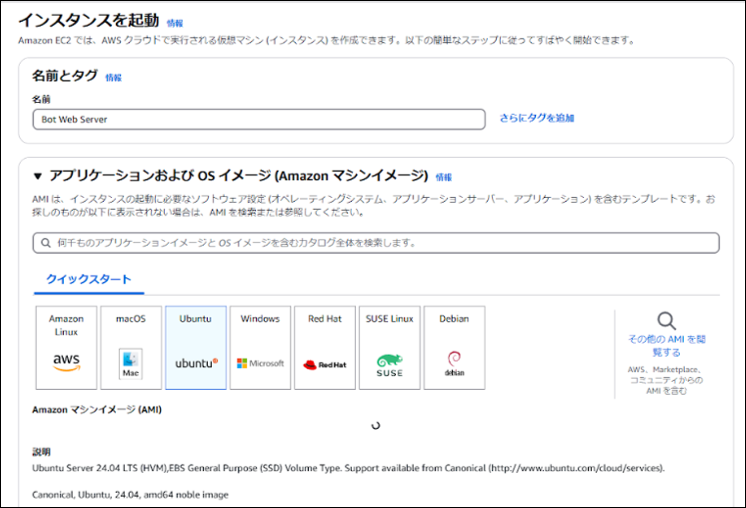Click the その他の AMI を閲覧する link
Viewport: 746px width, 508px height.
point(666,346)
